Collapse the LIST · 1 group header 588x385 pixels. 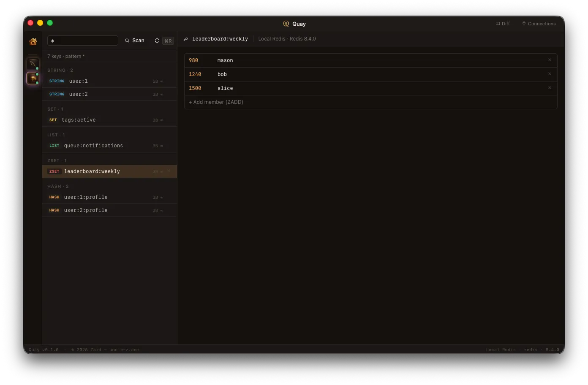tap(56, 135)
